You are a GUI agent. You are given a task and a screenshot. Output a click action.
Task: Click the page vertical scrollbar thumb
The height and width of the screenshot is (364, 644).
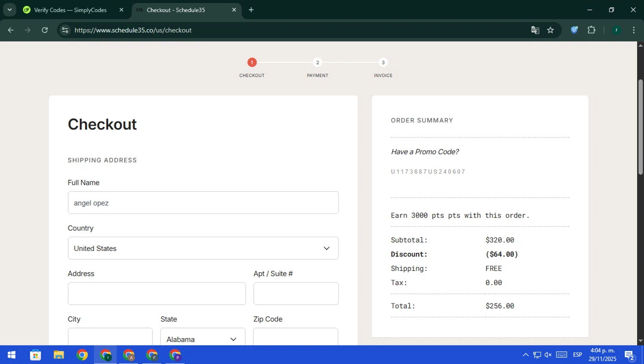coord(640,127)
